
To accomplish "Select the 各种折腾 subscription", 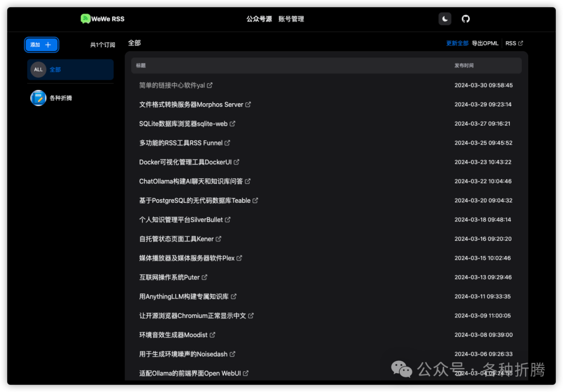I will [x=70, y=98].
